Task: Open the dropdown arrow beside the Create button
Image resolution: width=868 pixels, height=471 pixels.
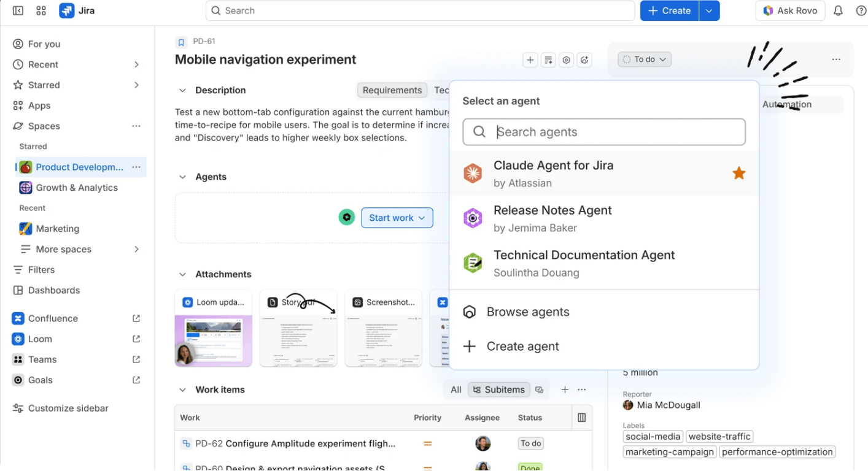Action: pos(710,10)
